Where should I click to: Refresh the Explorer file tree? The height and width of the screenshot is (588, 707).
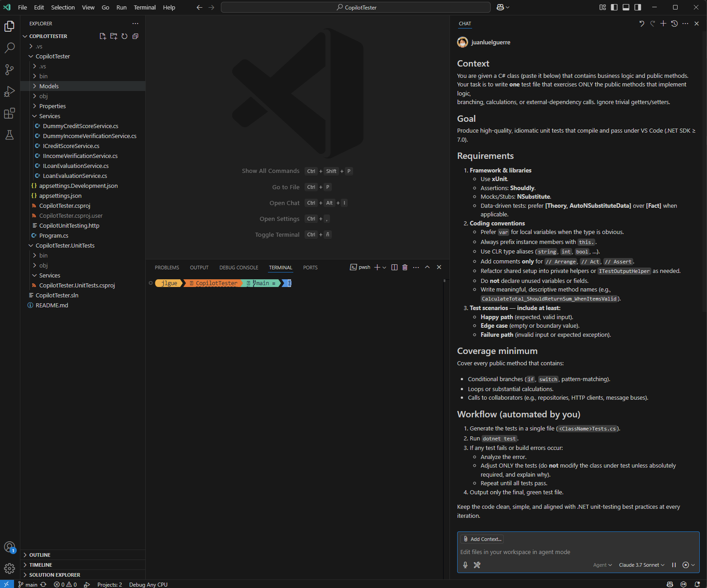tap(124, 36)
